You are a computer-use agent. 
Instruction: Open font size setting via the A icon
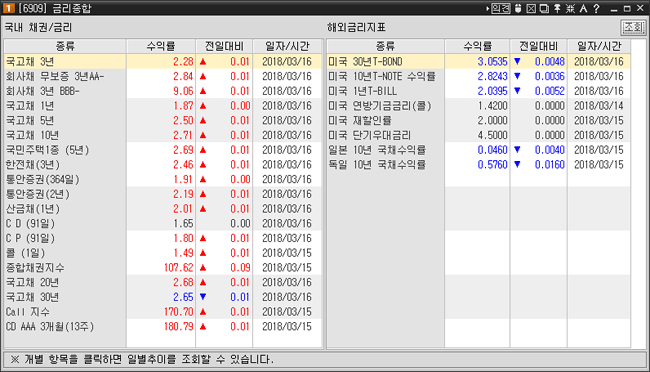(583, 8)
